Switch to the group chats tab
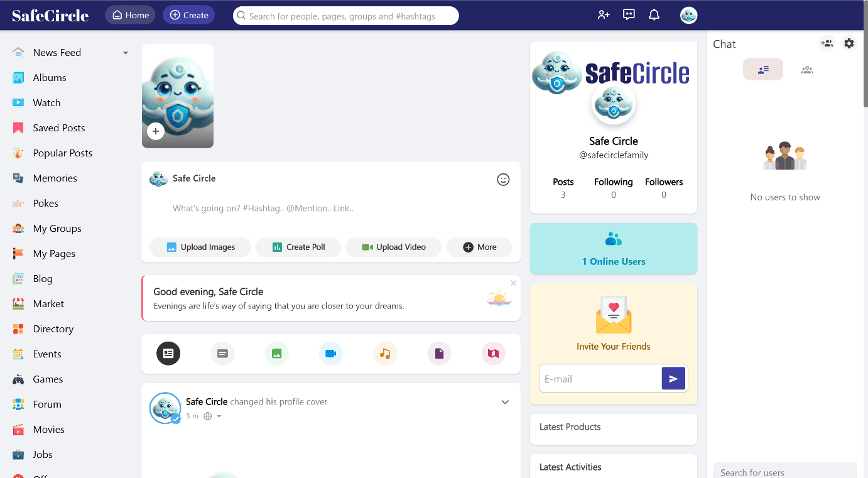The height and width of the screenshot is (478, 868). (807, 70)
